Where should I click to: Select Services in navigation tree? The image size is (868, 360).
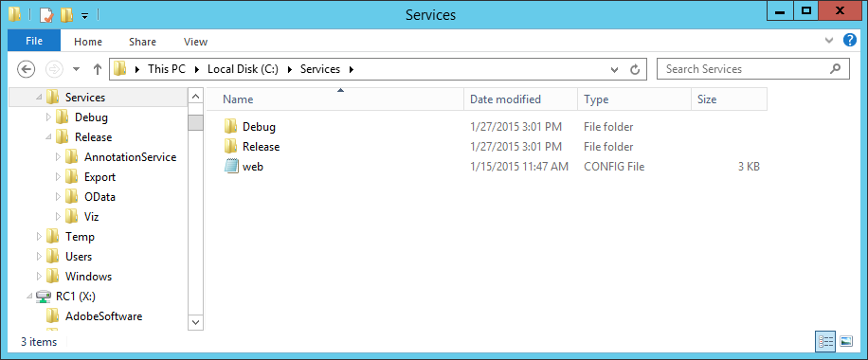point(85,98)
